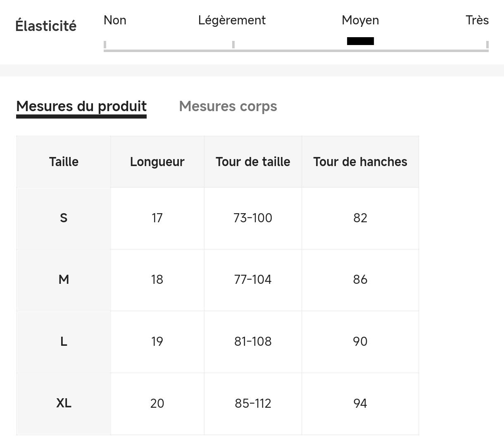504x447 pixels.
Task: Switch to the Mesures corps tab
Action: tap(228, 106)
